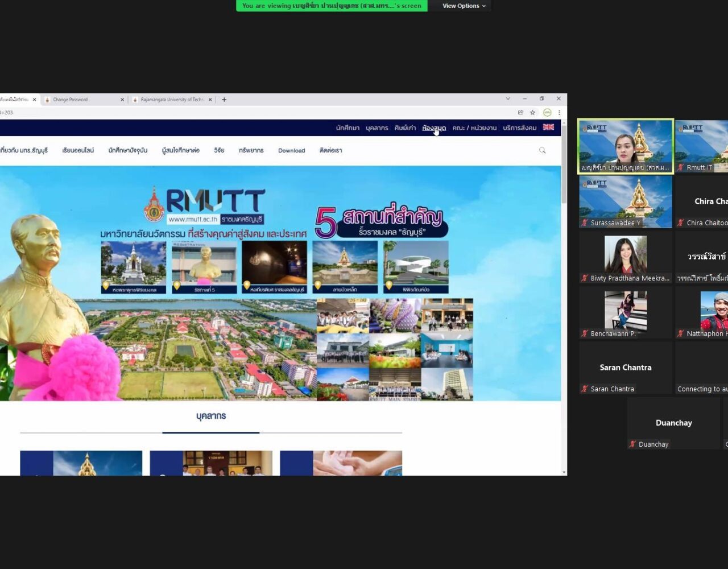This screenshot has width=728, height=569.
Task: Select วรรณวิสาข์ participant tile
Action: (x=701, y=257)
